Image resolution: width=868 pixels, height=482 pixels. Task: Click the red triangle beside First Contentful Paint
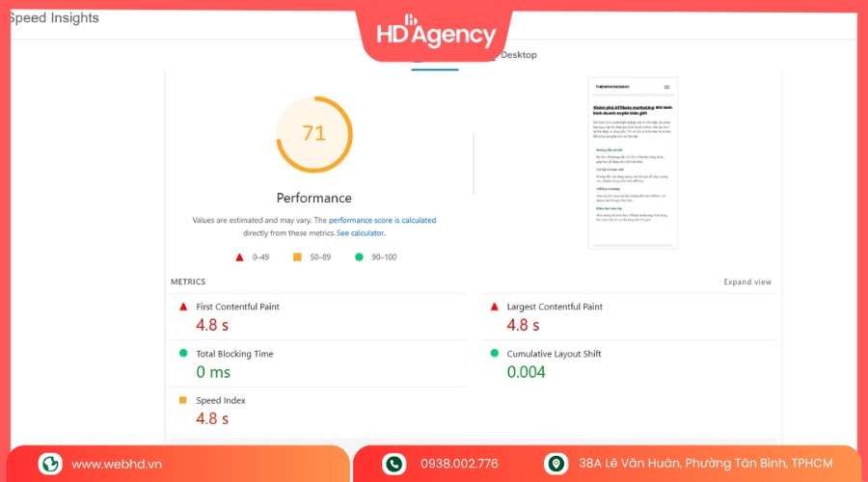click(183, 307)
